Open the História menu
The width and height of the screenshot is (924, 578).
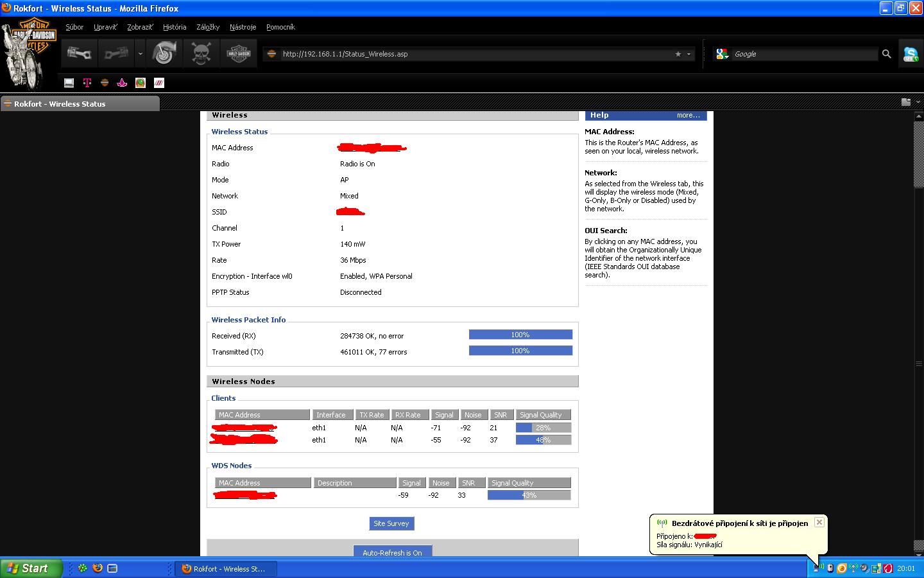tap(175, 27)
